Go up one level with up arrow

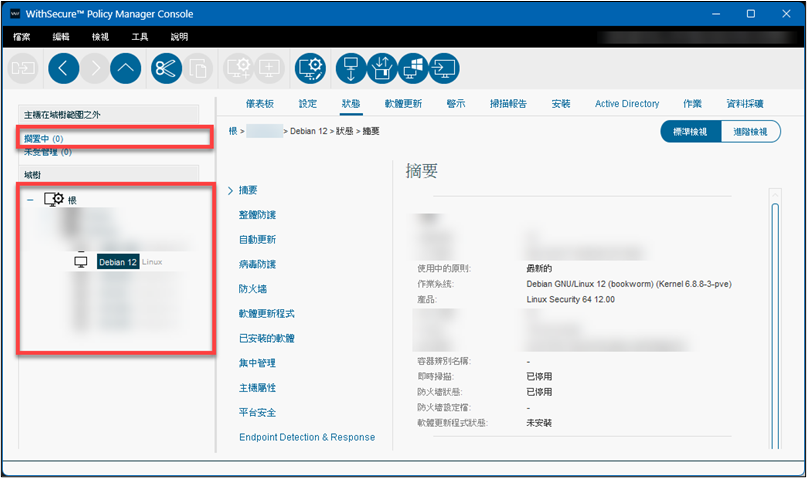pos(126,68)
